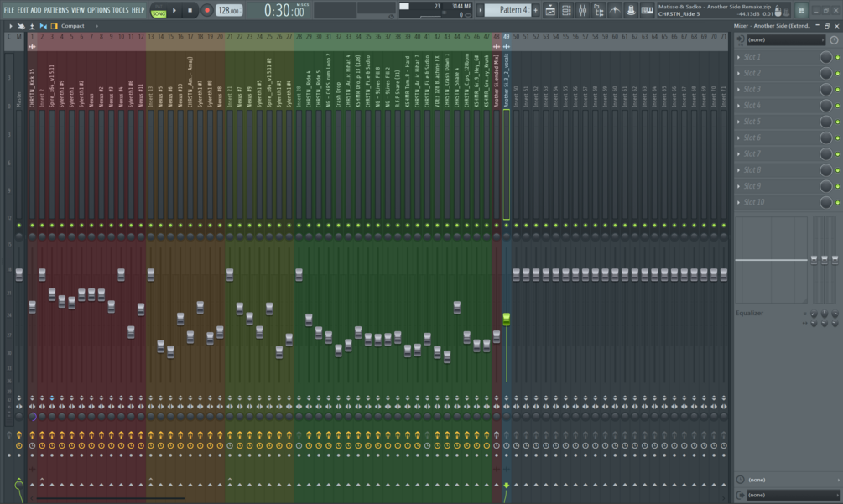Viewport: 843px width, 504px height.
Task: Open the EDIT menu
Action: pyautogui.click(x=23, y=10)
